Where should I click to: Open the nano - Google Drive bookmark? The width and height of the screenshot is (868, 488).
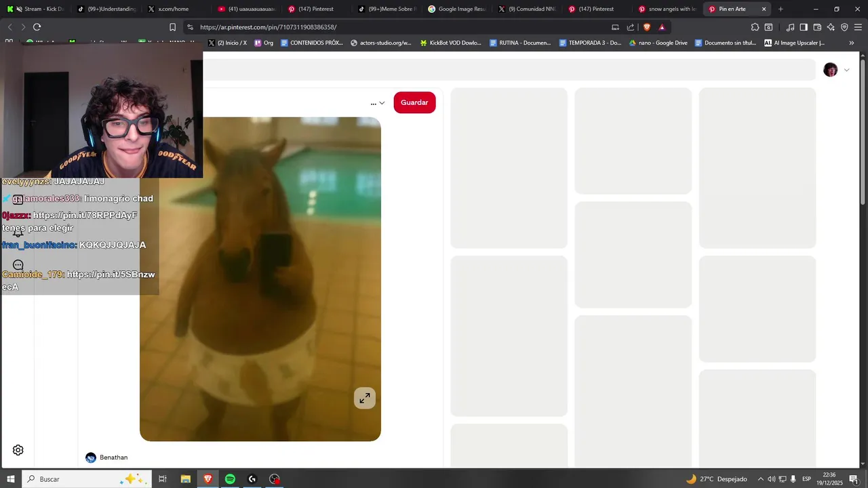tap(658, 43)
